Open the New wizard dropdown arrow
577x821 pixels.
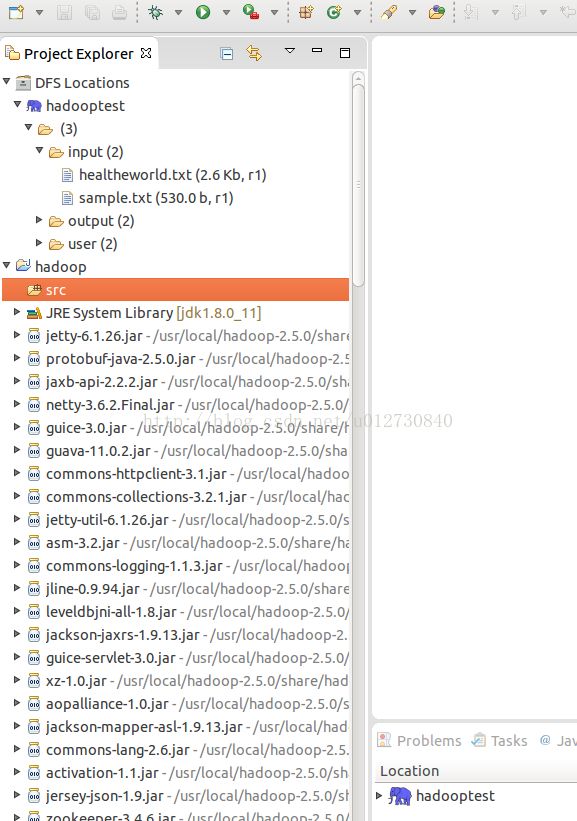coord(39,12)
